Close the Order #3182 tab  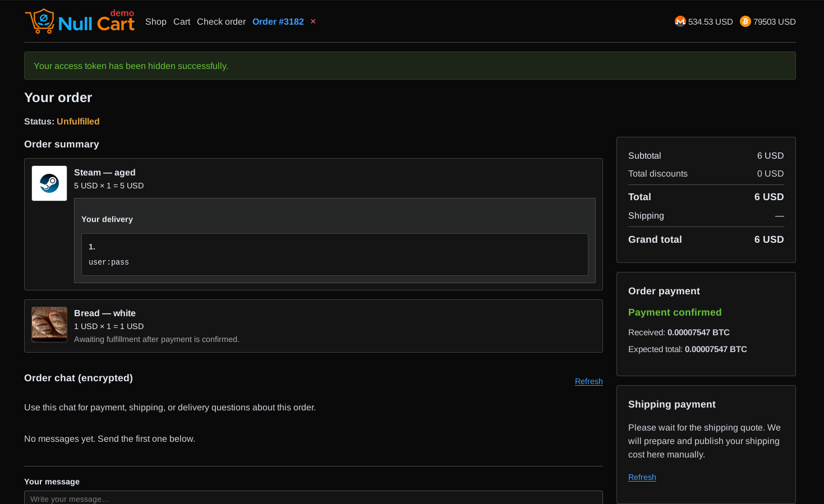pos(313,21)
